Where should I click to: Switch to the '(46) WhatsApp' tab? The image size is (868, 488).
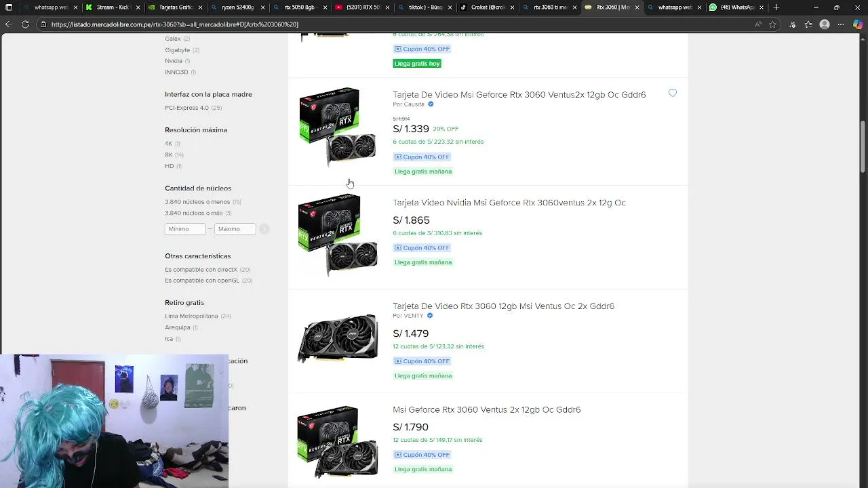736,7
